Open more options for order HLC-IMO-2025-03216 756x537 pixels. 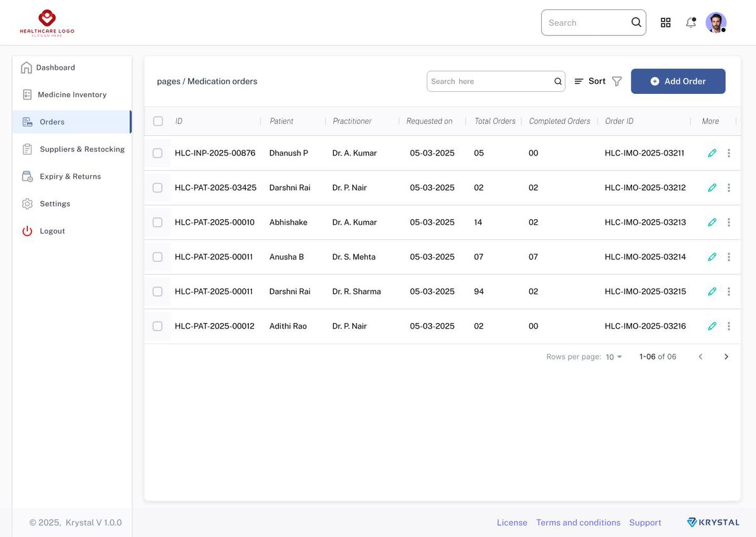tap(729, 326)
